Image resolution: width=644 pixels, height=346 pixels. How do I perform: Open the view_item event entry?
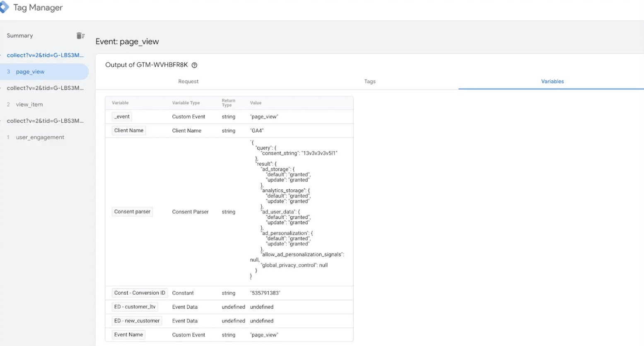click(x=29, y=104)
